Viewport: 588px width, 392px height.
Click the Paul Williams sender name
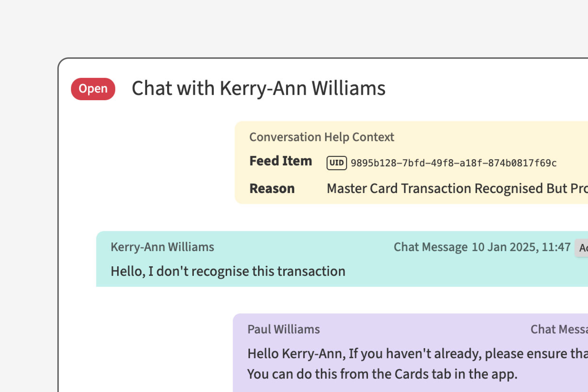click(283, 329)
